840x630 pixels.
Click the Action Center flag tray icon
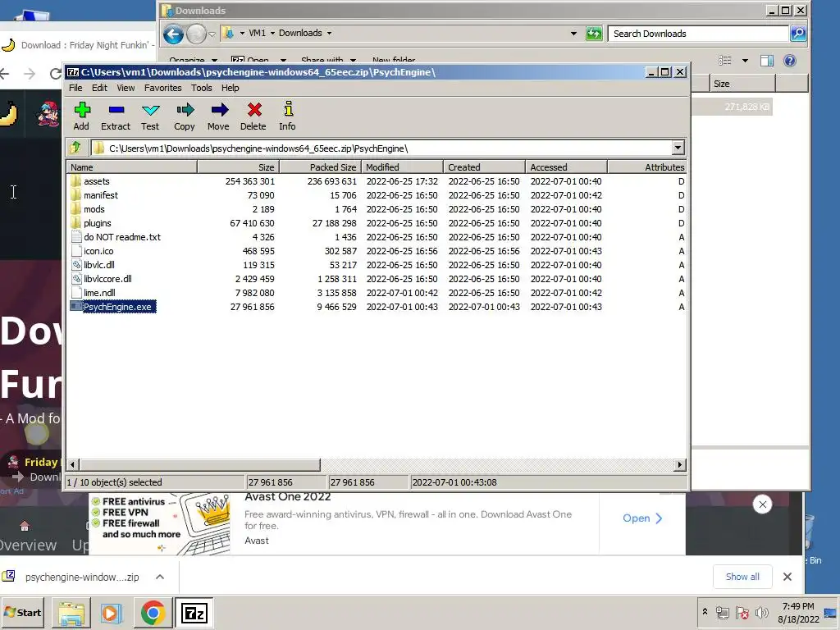click(x=742, y=612)
